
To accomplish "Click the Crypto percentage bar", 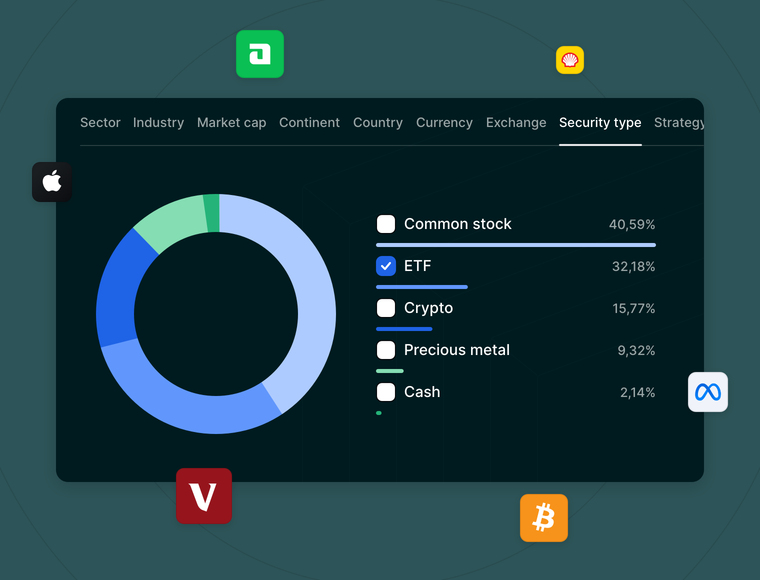I will pyautogui.click(x=404, y=329).
